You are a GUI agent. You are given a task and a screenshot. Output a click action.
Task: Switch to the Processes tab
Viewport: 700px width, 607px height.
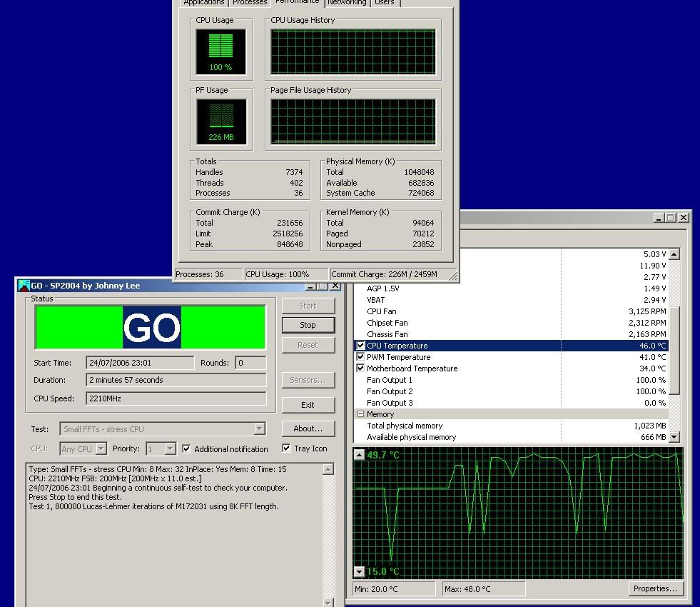(x=250, y=3)
